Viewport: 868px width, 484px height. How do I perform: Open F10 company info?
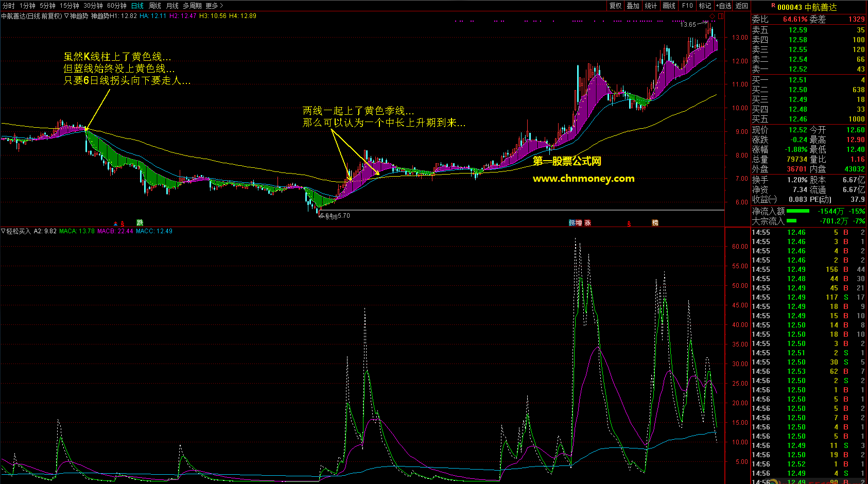687,6
